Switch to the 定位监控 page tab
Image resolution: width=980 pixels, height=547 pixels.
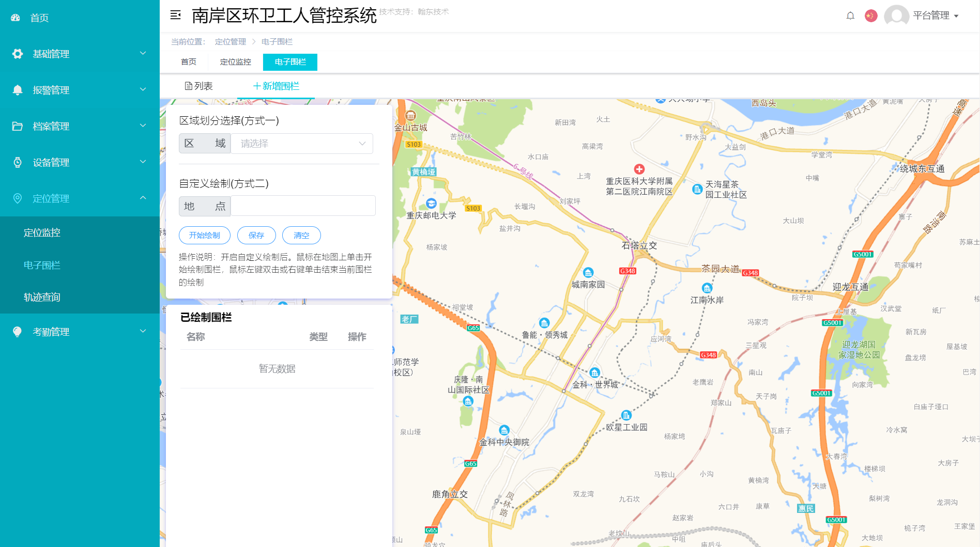[x=236, y=62]
